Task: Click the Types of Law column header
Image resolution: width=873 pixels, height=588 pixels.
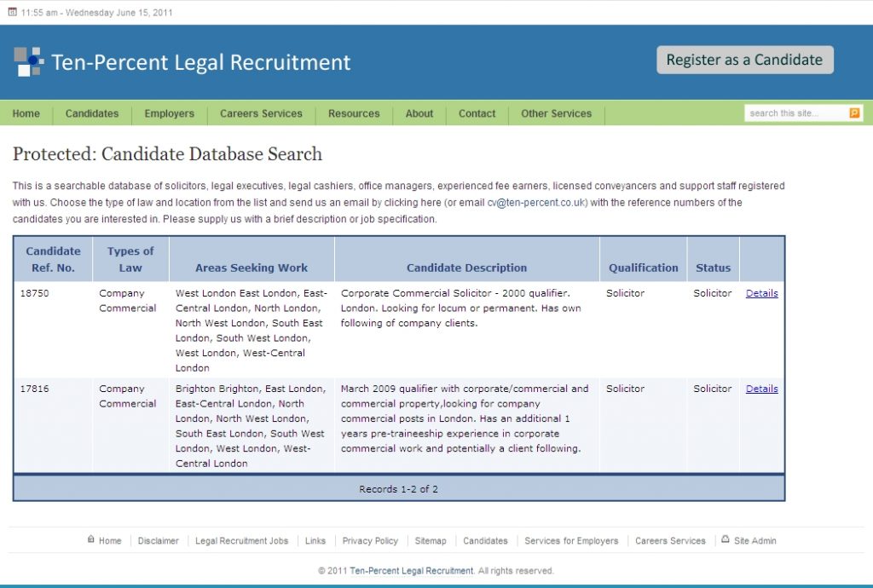Action: pyautogui.click(x=130, y=259)
